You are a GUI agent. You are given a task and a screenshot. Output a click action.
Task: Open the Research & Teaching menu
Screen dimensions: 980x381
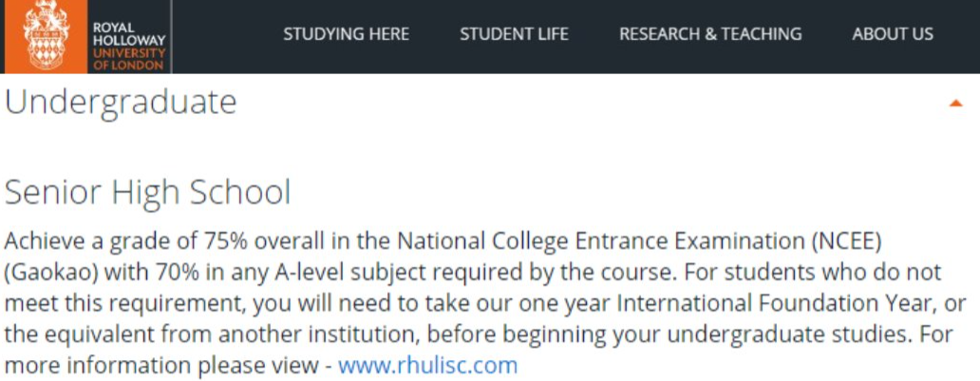pyautogui.click(x=710, y=34)
